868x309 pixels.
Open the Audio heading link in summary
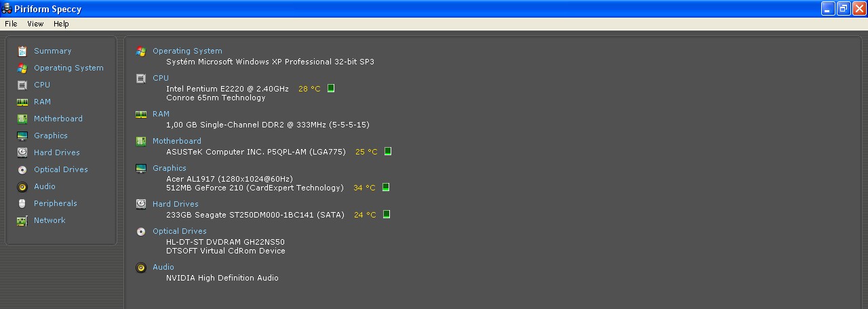point(163,267)
